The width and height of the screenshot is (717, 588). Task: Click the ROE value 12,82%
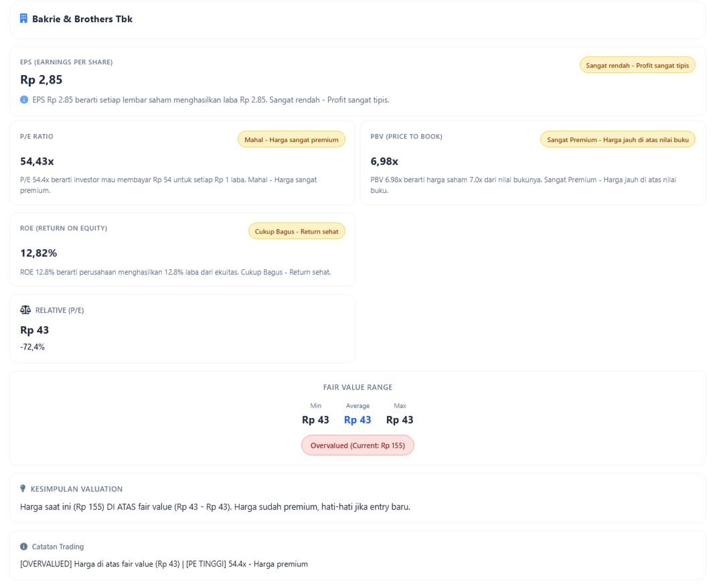(x=39, y=253)
